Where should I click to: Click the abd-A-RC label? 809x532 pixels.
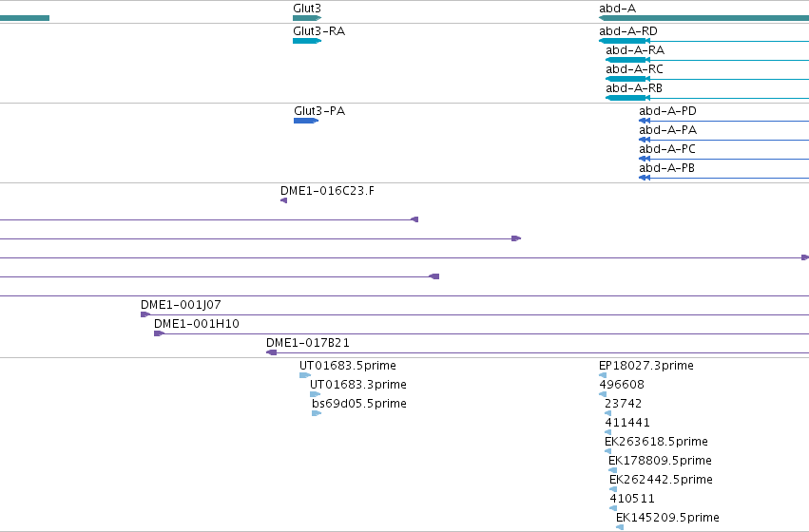pos(634,69)
